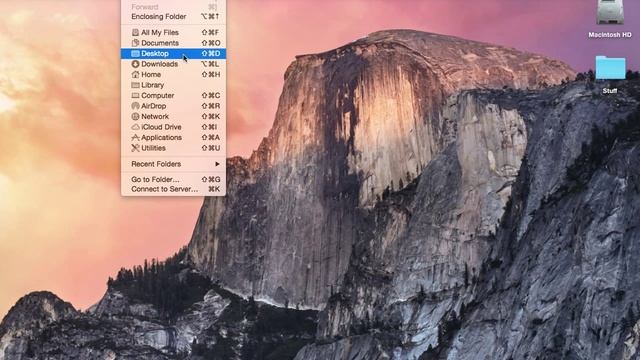Choose Go to Folder… menu item

(x=173, y=179)
